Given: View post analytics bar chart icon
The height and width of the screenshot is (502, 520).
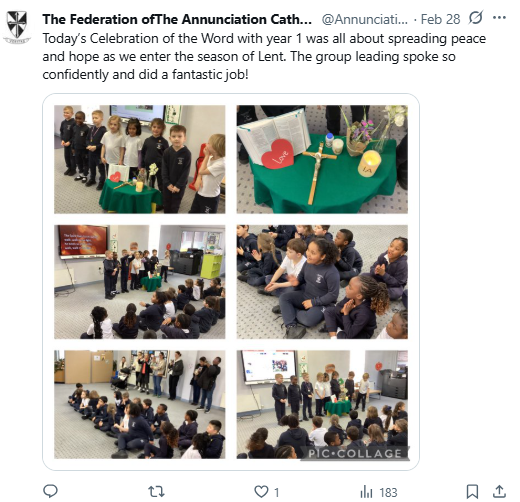Looking at the screenshot, I should coord(366,491).
